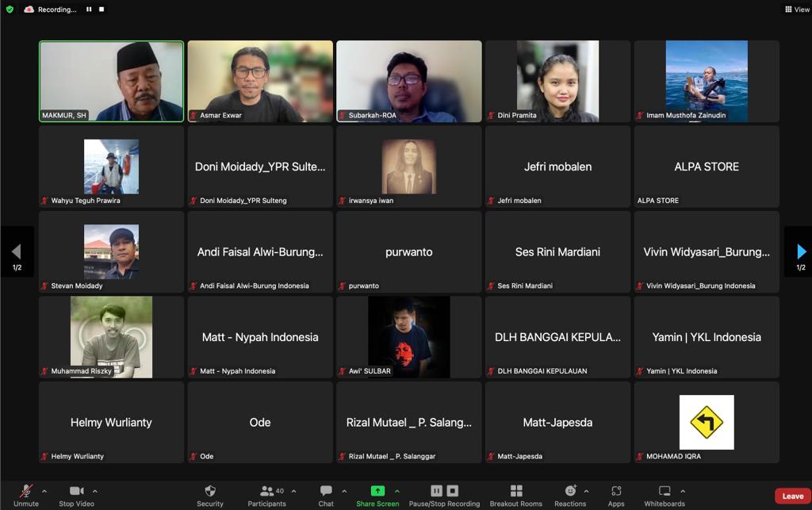
Task: Open the Reactions smiley icon
Action: coord(570,490)
